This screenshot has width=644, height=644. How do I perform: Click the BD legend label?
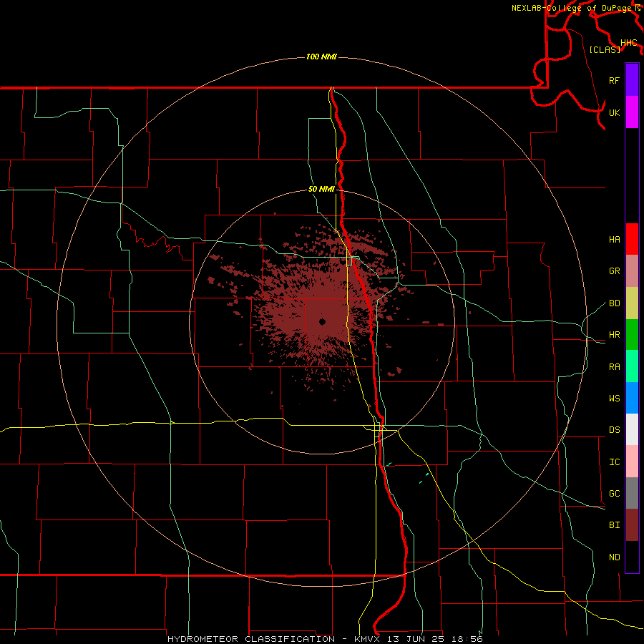click(614, 303)
